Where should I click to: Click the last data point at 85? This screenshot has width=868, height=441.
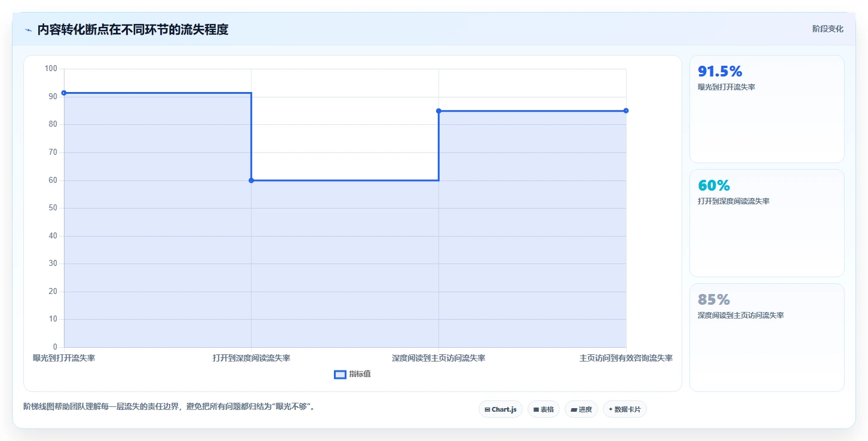coord(626,111)
